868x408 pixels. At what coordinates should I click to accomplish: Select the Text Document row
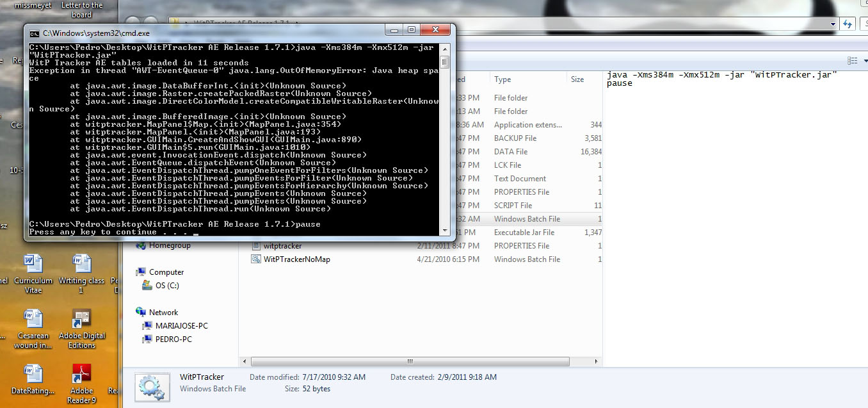click(520, 179)
